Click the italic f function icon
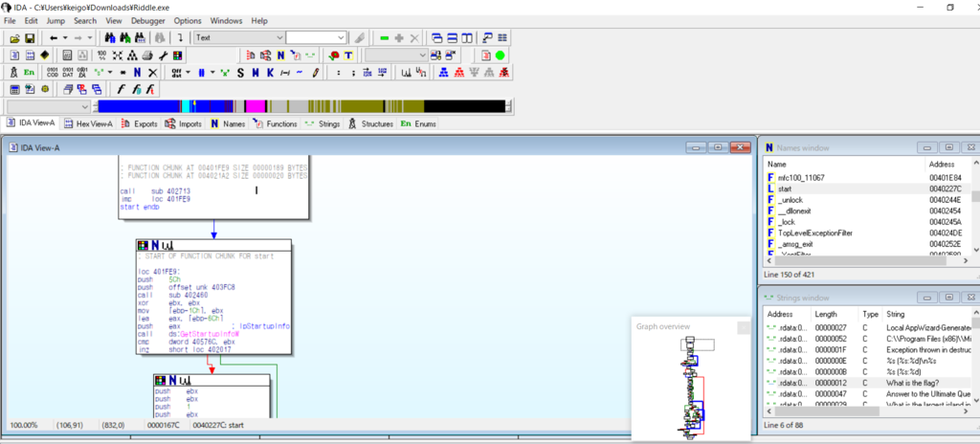Image resolution: width=980 pixels, height=444 pixels. [121, 89]
